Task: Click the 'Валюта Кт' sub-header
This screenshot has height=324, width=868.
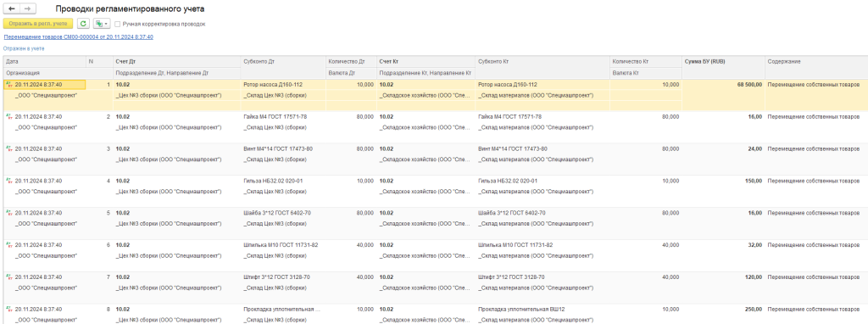Action: (x=645, y=73)
